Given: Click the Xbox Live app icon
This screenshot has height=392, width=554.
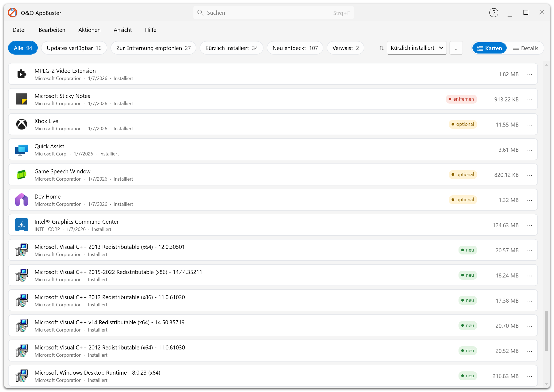Looking at the screenshot, I should coord(22,124).
